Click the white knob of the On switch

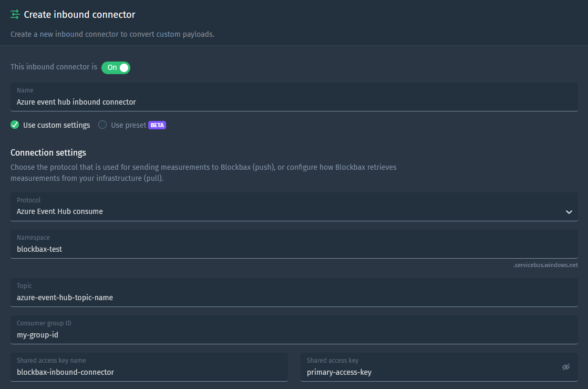(x=124, y=67)
